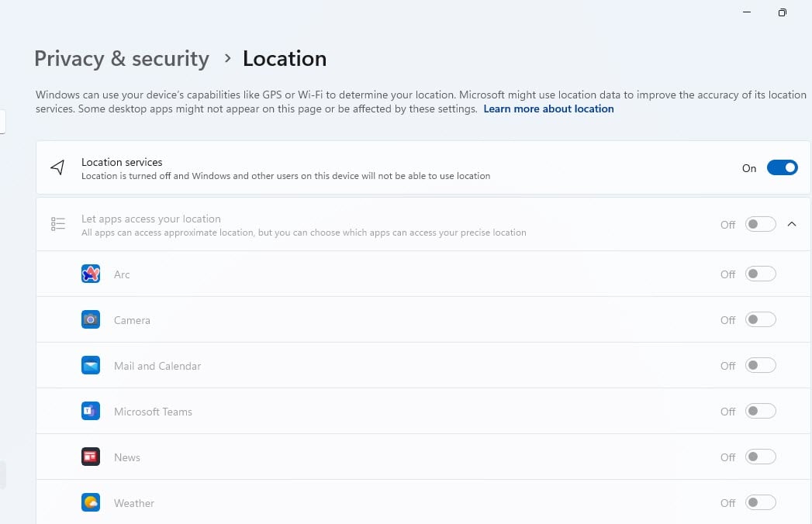Image resolution: width=812 pixels, height=524 pixels.
Task: Open Learn more about location link
Action: [548, 109]
